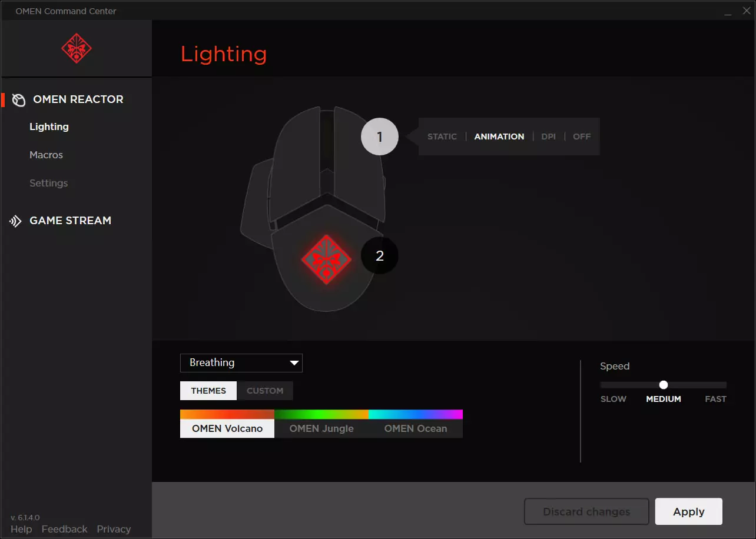Switch to the CUSTOM colors tab
The width and height of the screenshot is (756, 539).
coord(265,391)
